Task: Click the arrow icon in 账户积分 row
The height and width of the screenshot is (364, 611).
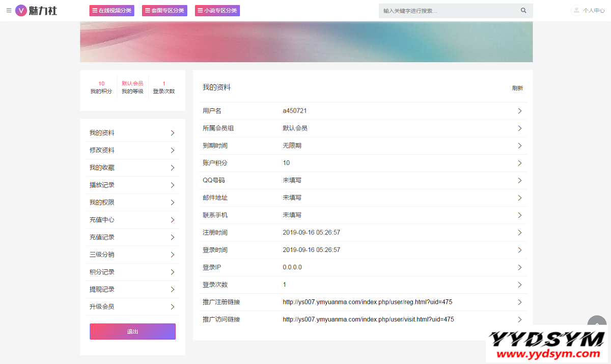Action: (x=519, y=163)
